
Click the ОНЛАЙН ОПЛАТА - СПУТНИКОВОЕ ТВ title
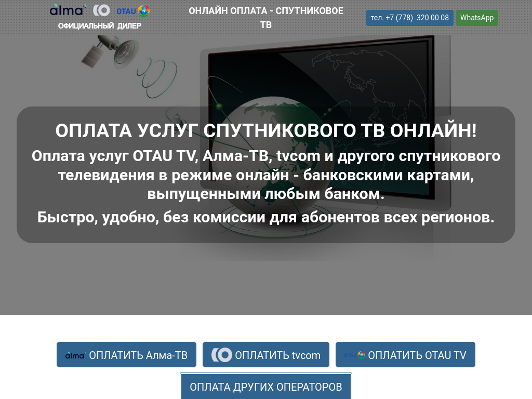pos(266,18)
